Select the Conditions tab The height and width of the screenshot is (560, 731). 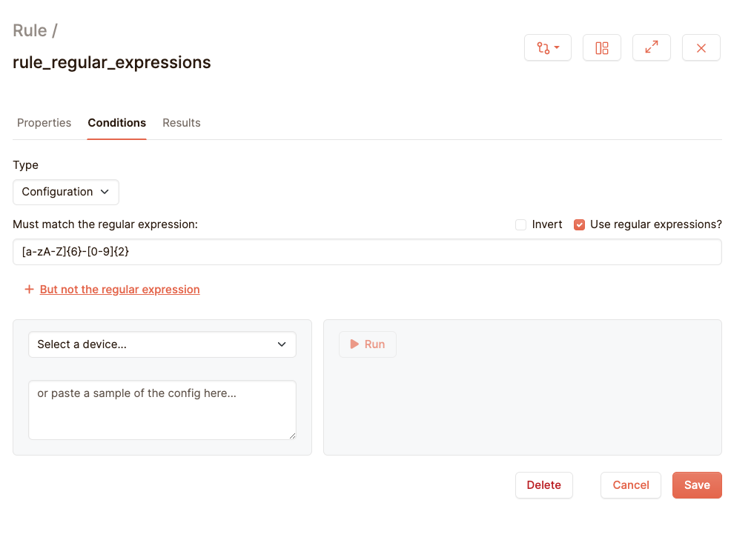[116, 123]
